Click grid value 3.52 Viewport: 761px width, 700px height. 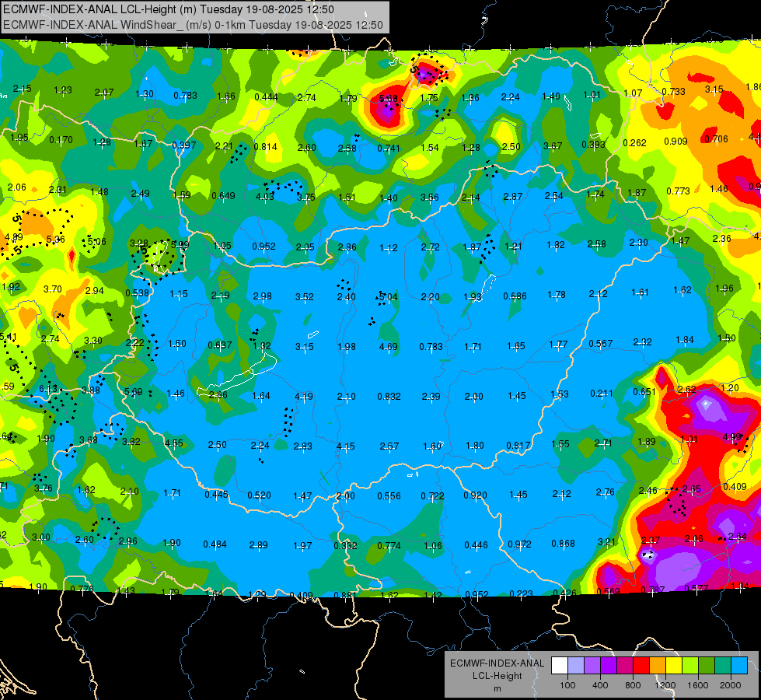(304, 297)
